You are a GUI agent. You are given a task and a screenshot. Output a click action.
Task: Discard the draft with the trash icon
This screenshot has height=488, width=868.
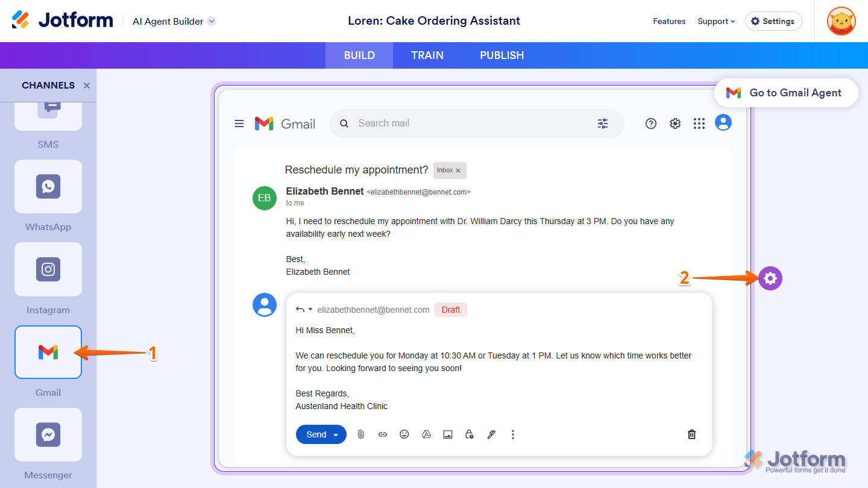pos(692,434)
